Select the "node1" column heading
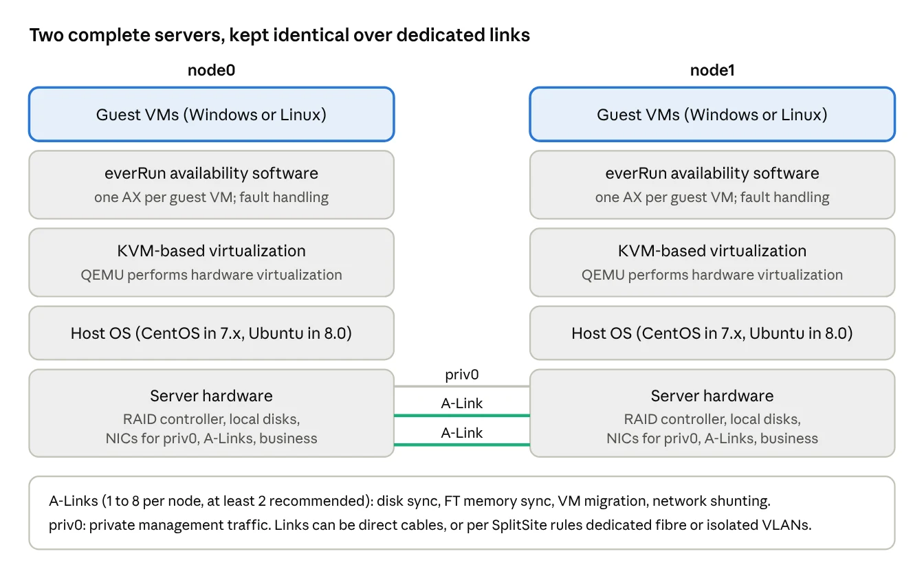 point(712,70)
